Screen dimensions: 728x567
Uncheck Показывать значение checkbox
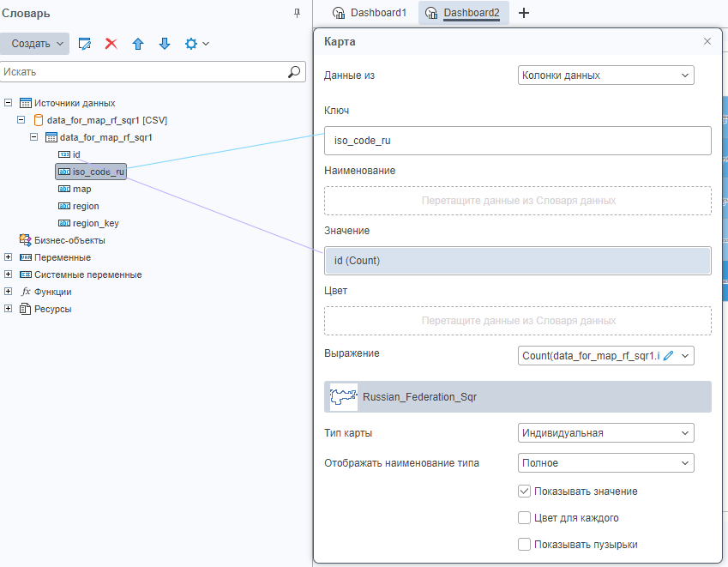(525, 492)
